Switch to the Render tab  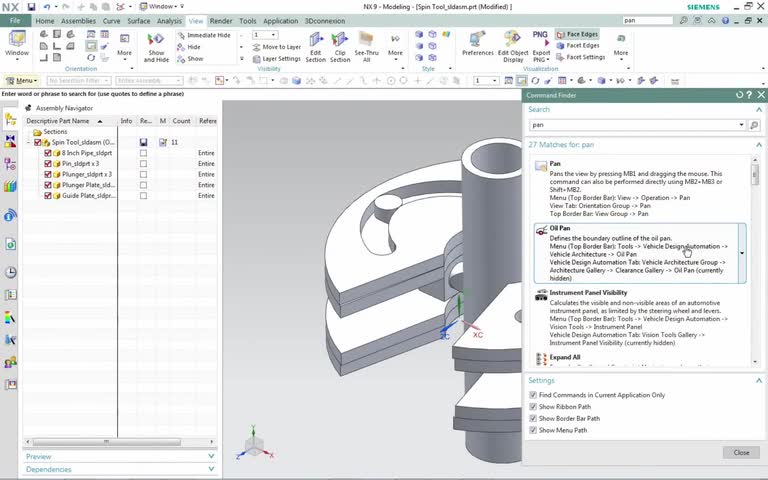click(221, 21)
